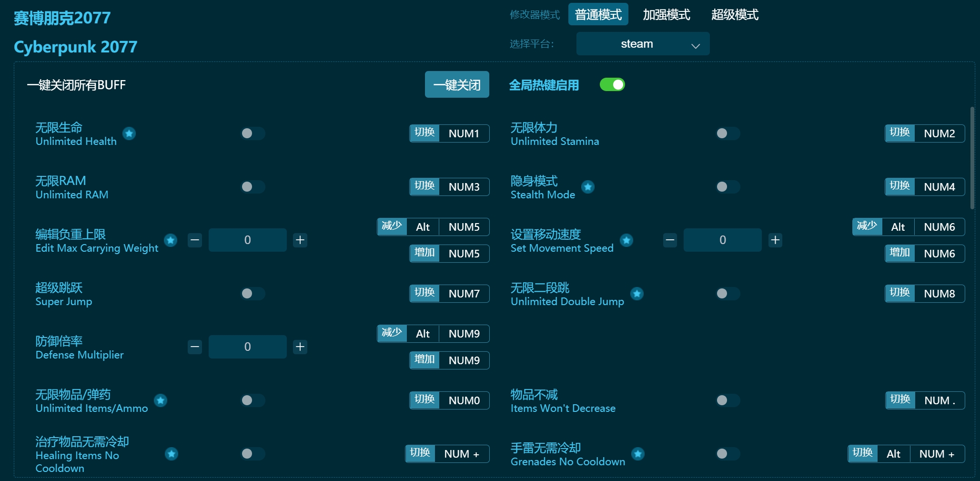This screenshot has width=980, height=481.
Task: Increase Defense Multiplier with plus button
Action: pos(300,347)
